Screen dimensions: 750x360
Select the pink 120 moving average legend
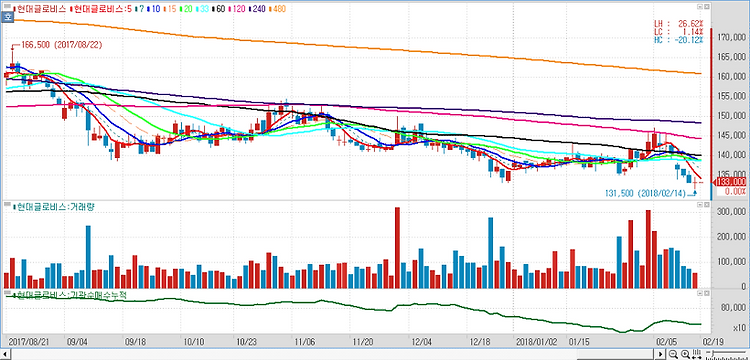coord(237,9)
